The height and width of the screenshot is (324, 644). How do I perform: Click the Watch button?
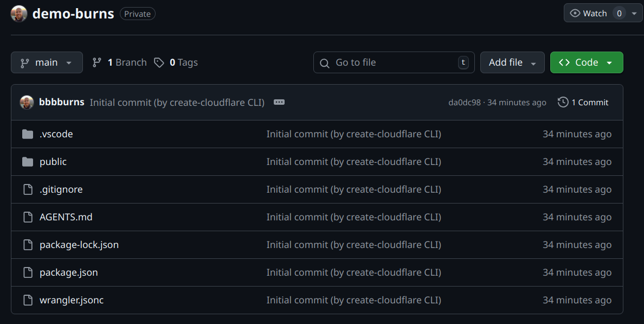[589, 14]
